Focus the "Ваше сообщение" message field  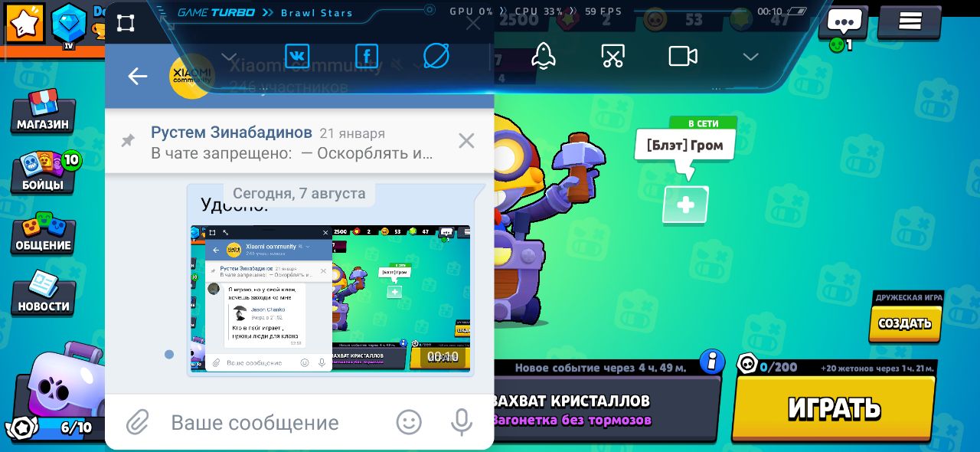tap(255, 422)
